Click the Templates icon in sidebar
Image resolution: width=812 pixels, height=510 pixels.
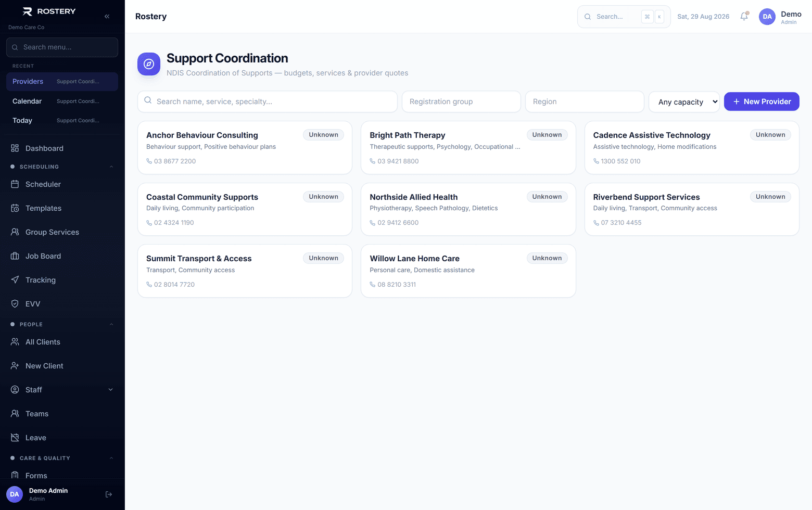tap(15, 208)
